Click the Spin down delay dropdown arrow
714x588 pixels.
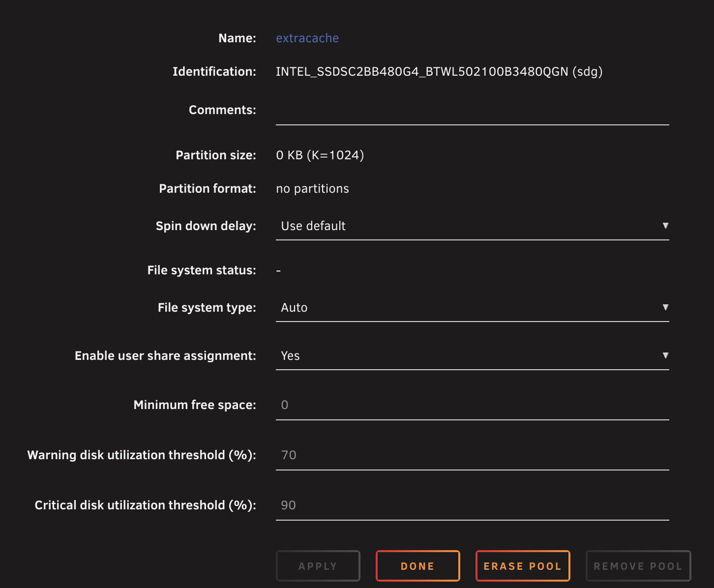[x=665, y=226]
